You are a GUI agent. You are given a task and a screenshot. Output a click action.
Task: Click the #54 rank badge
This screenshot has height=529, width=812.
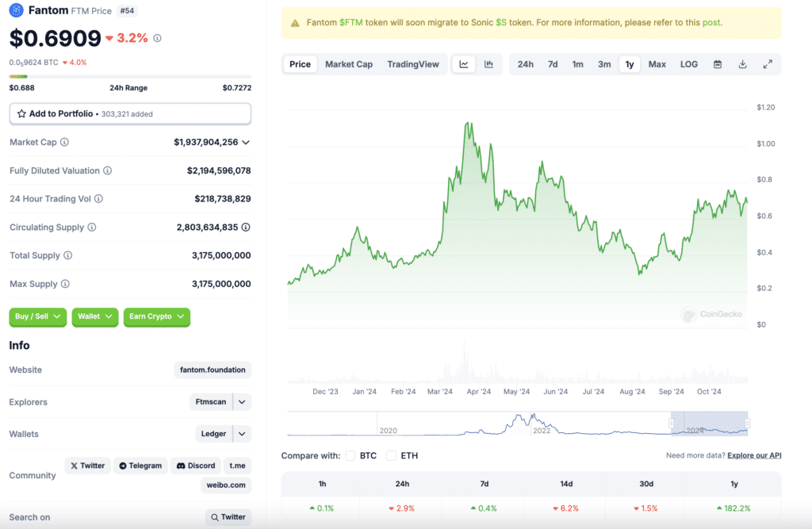coord(127,11)
